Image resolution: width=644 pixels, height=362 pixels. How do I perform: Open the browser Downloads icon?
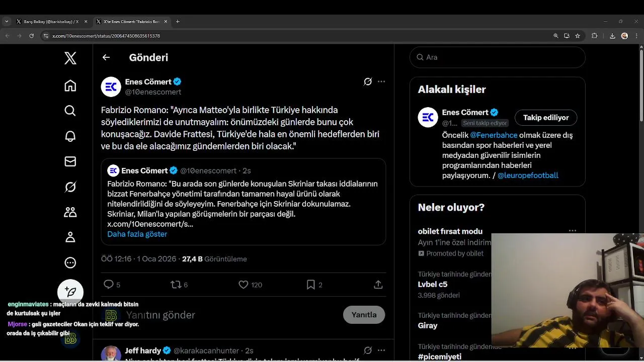pos(612,36)
